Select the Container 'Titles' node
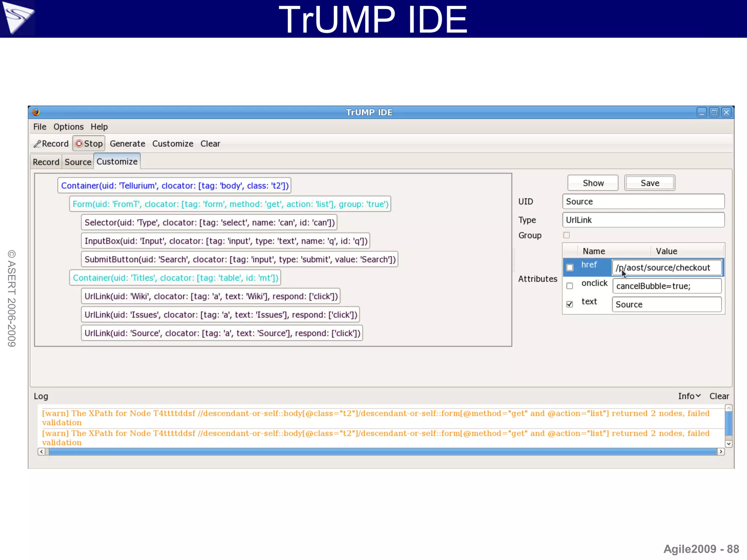Image resolution: width=747 pixels, height=560 pixels. [175, 278]
